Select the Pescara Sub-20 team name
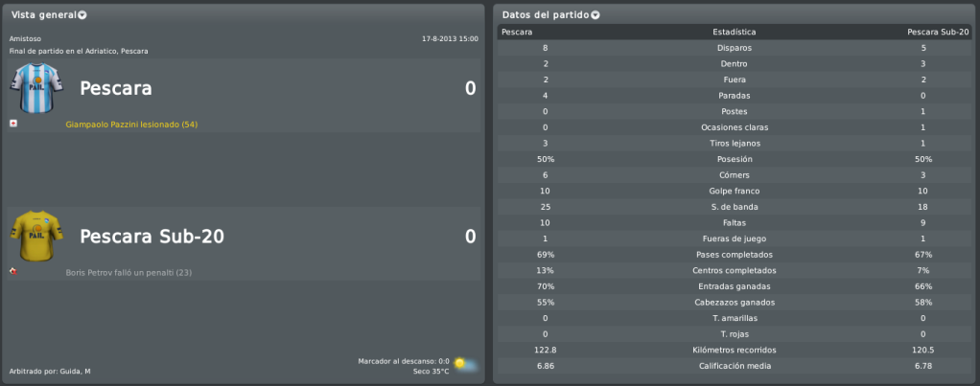 (152, 237)
